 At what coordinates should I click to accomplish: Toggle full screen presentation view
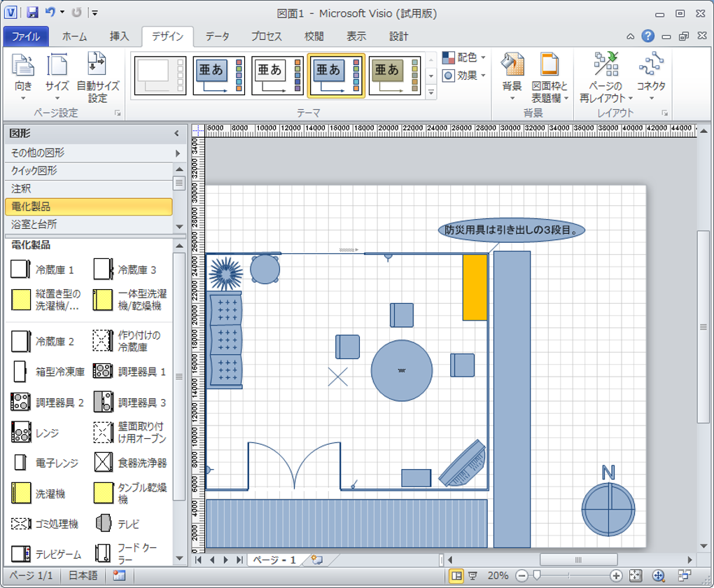pyautogui.click(x=472, y=575)
